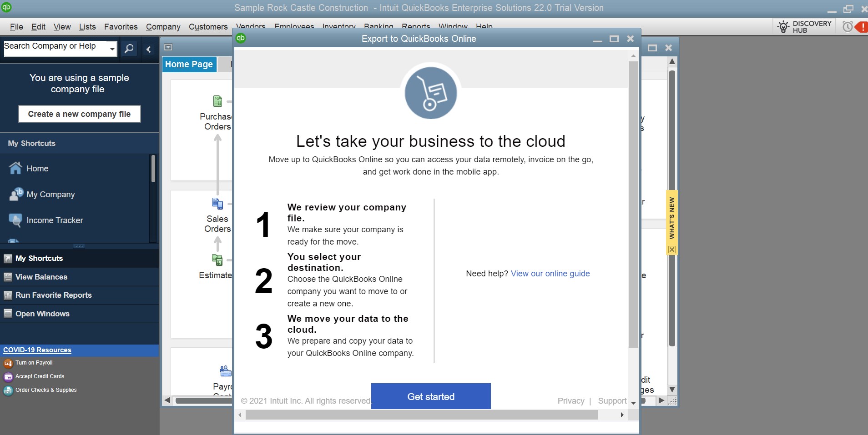Maximize the Export to QuickBooks Online dialog
The width and height of the screenshot is (868, 435).
coord(614,39)
